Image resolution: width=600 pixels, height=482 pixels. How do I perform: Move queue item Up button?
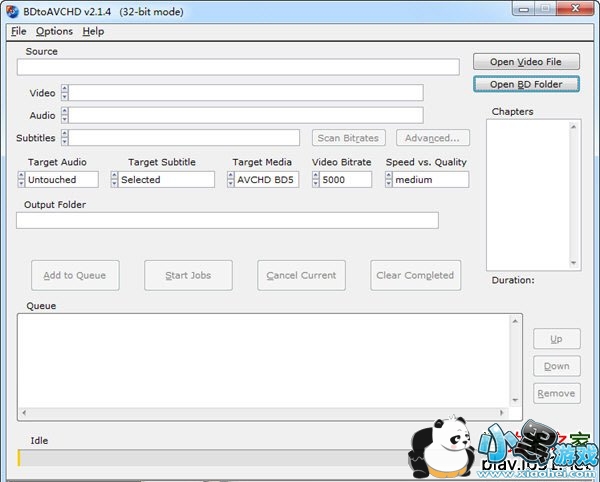click(557, 339)
